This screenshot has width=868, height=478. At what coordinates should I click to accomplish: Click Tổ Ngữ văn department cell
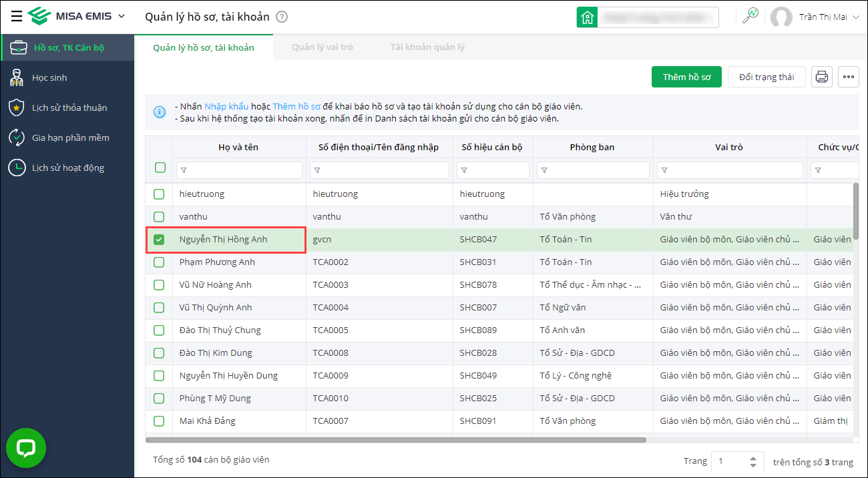point(593,308)
